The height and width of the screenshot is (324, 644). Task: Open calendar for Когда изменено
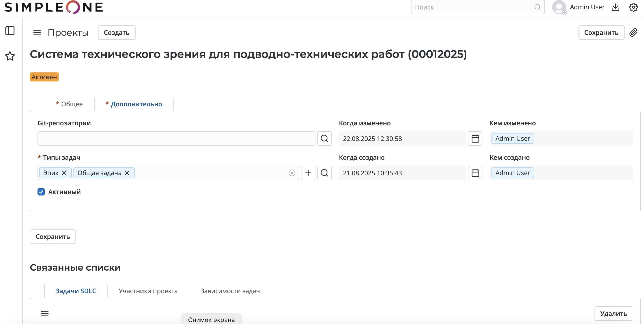pyautogui.click(x=475, y=138)
